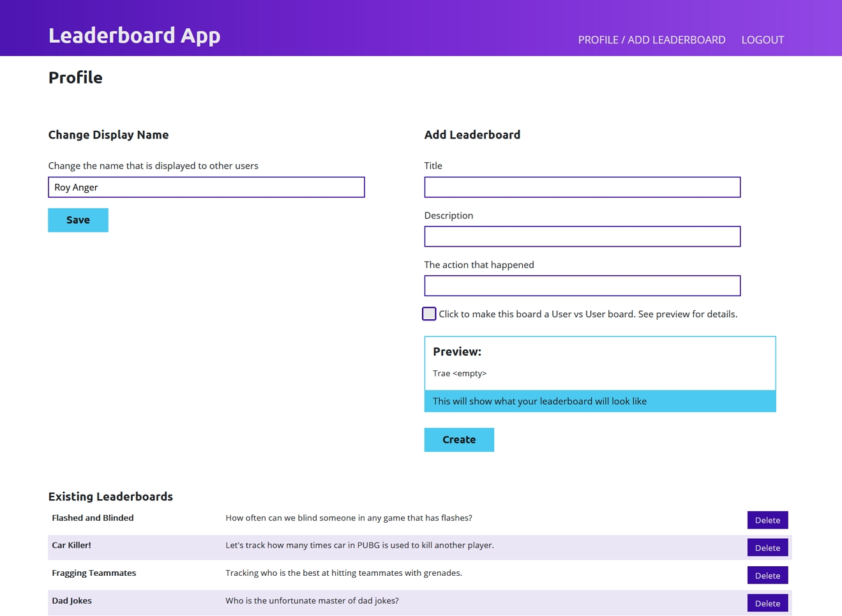This screenshot has width=842, height=616.
Task: Select 'Flashed and Blinded' leaderboard name
Action: 93,518
